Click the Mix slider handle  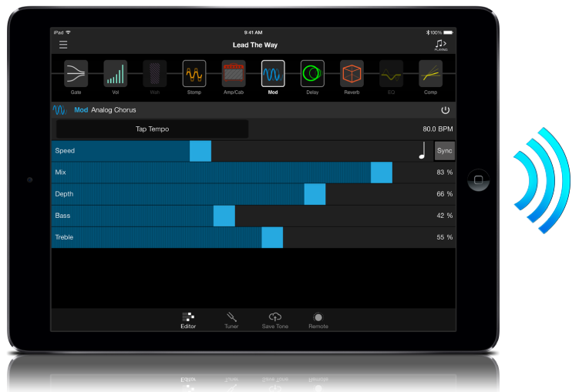(x=382, y=173)
